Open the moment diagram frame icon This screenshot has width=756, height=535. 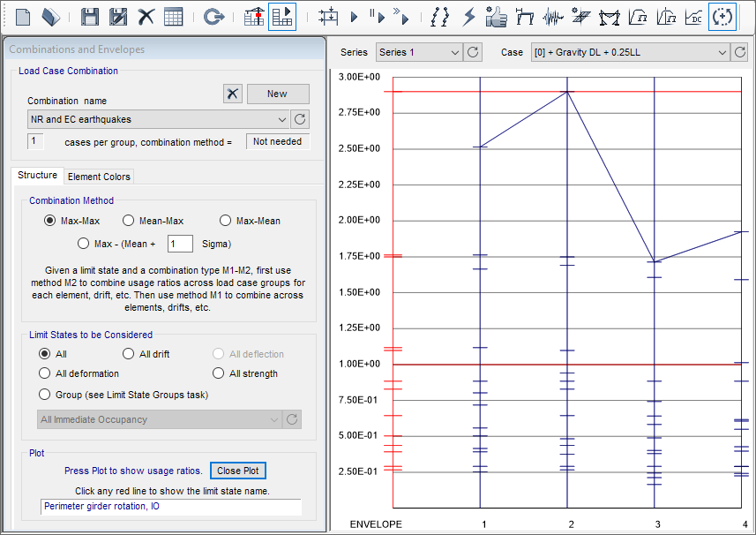[x=610, y=17]
